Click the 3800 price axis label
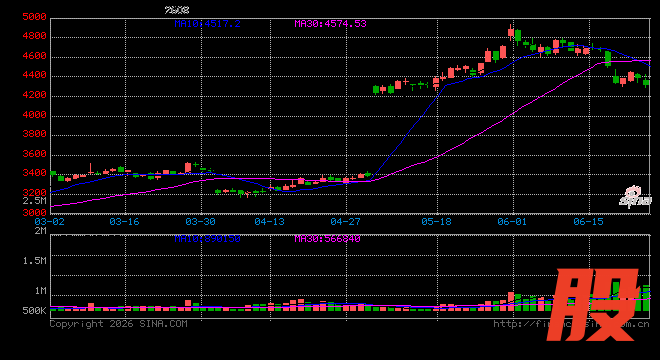The height and width of the screenshot is (360, 660). pos(34,134)
